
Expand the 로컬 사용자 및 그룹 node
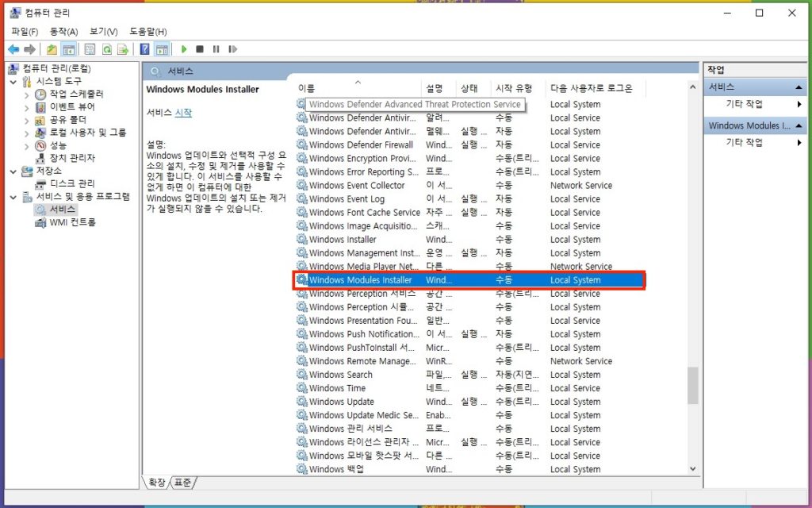click(27, 133)
